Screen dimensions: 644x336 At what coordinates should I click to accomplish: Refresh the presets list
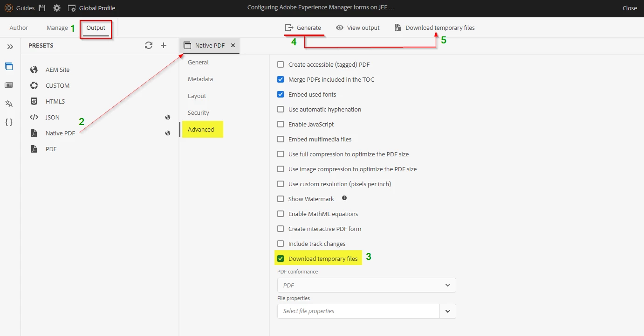[149, 45]
